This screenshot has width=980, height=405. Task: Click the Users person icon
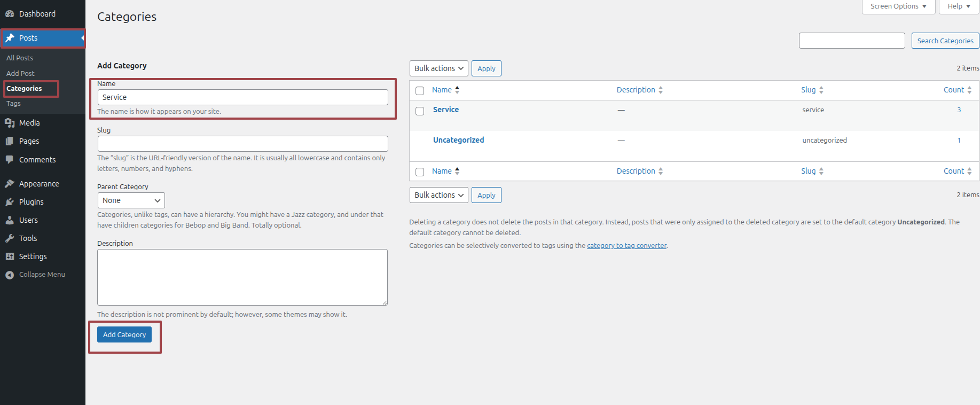point(10,220)
